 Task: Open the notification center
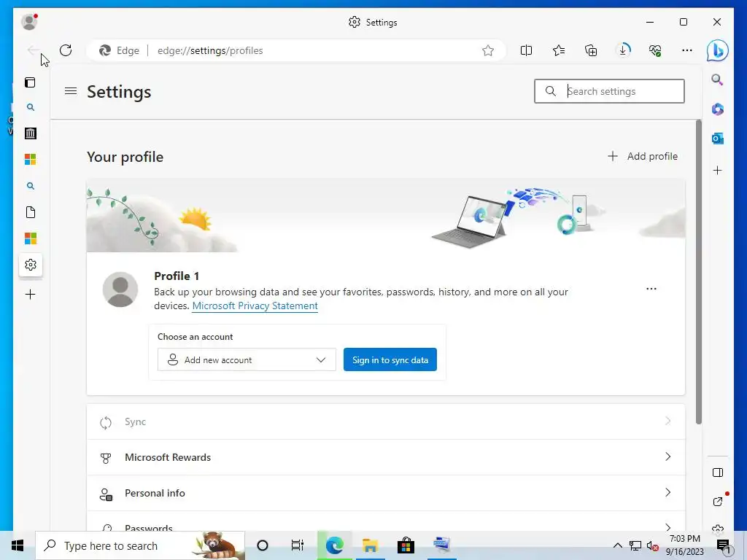724,546
